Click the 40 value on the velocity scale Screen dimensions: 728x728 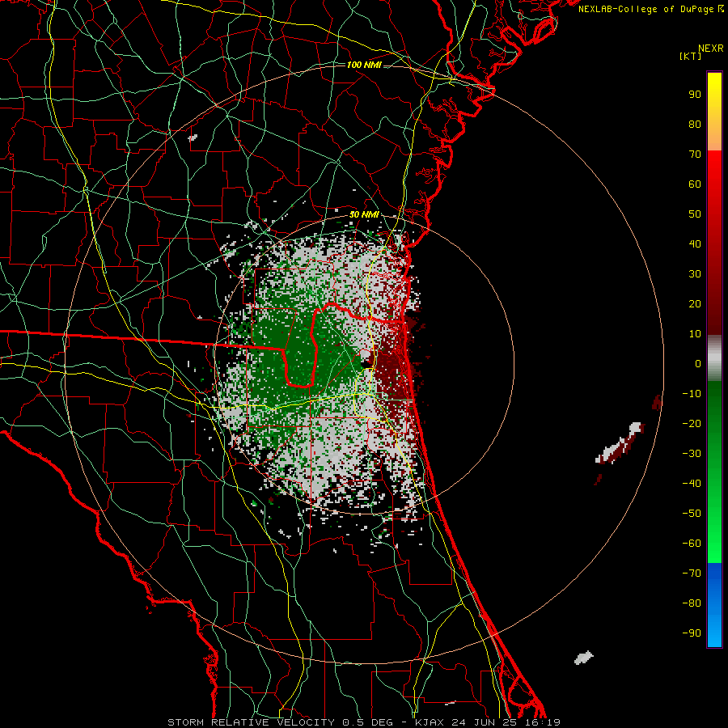tap(695, 244)
